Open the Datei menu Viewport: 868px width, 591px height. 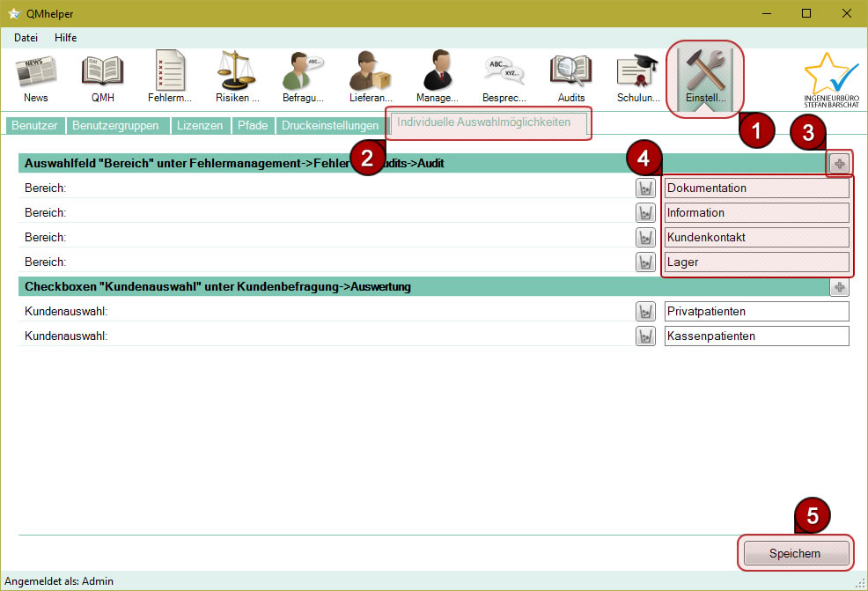(26, 38)
